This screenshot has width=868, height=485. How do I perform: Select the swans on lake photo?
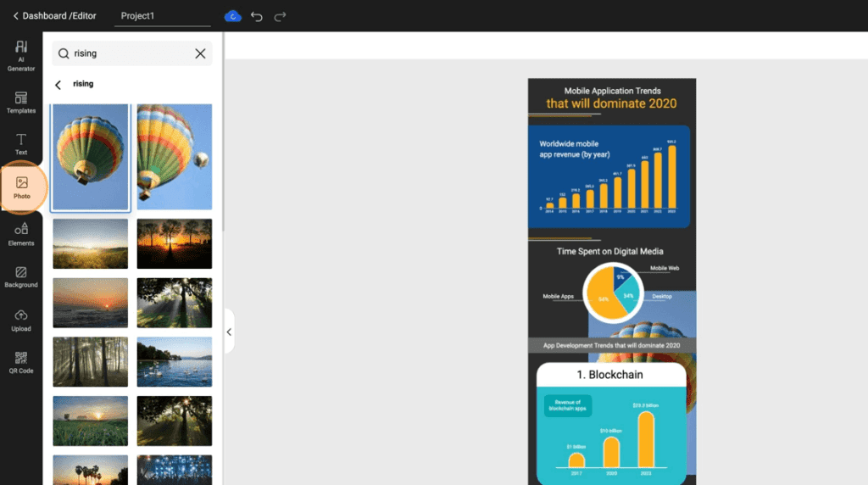click(175, 361)
